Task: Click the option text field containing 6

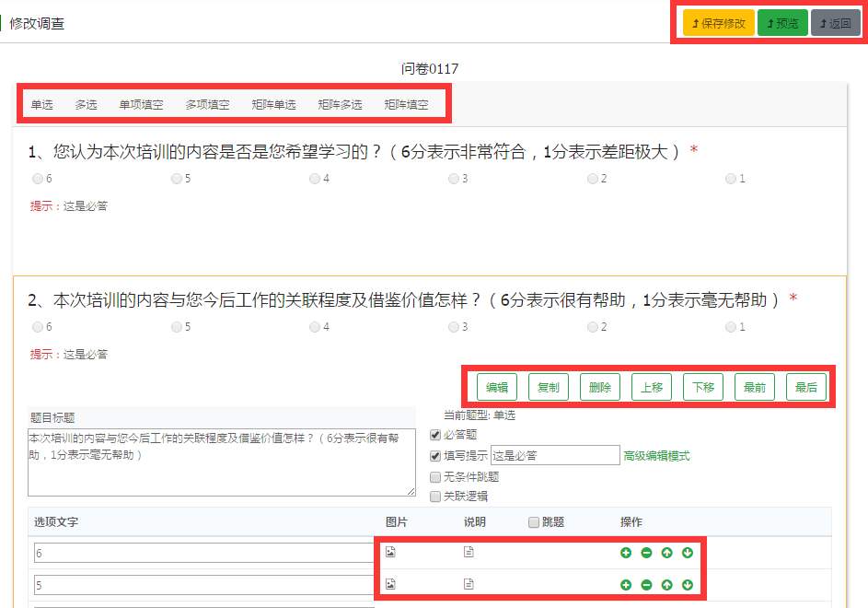Action: pyautogui.click(x=204, y=553)
